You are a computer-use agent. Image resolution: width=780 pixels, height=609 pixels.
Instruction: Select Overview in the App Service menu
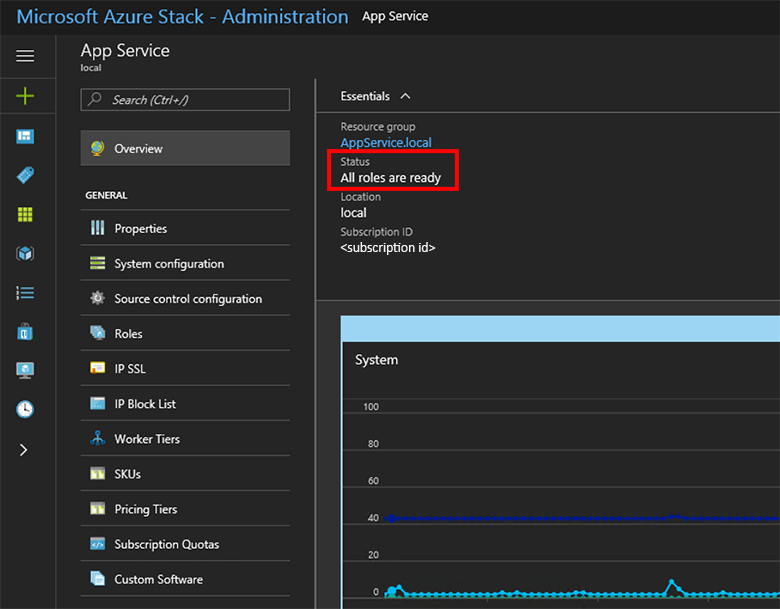tap(185, 148)
